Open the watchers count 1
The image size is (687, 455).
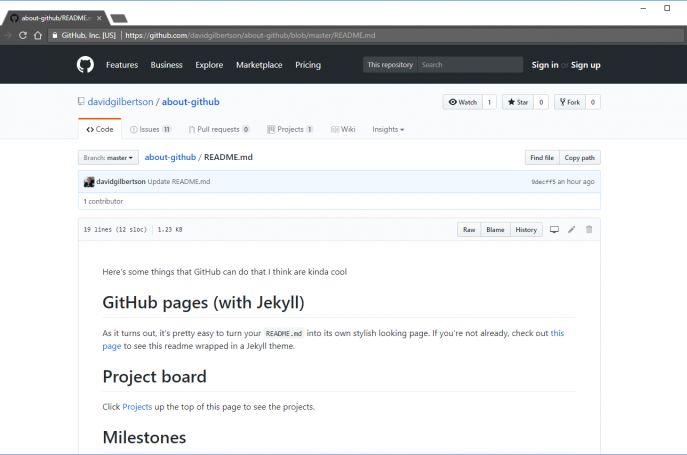tap(489, 102)
